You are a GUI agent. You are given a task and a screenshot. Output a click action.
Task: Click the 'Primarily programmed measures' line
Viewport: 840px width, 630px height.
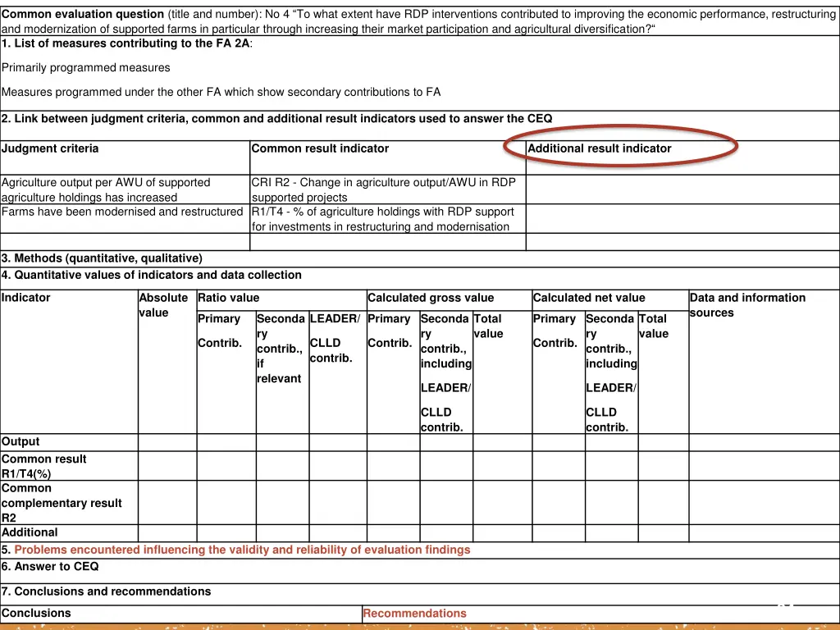[86, 67]
